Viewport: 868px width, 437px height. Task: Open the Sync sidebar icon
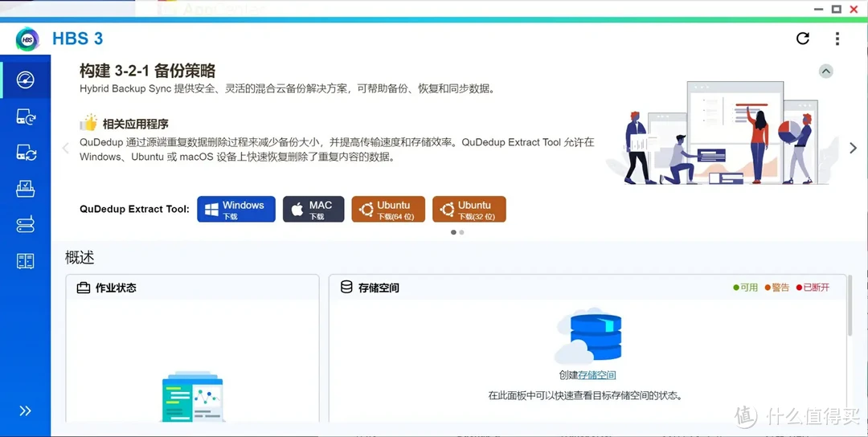26,152
